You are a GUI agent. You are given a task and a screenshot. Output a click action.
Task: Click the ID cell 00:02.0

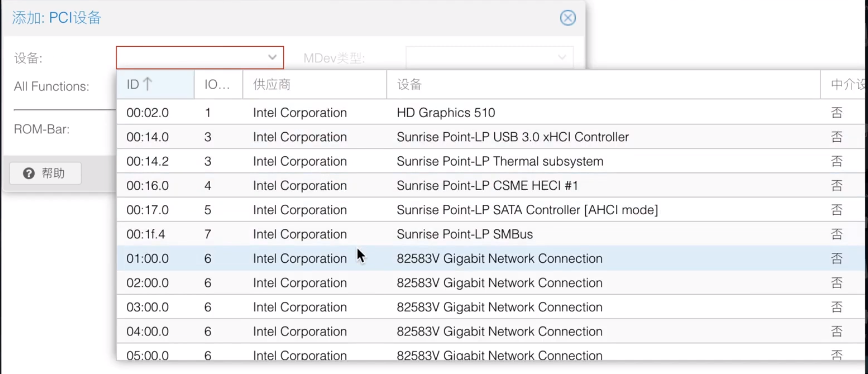147,113
